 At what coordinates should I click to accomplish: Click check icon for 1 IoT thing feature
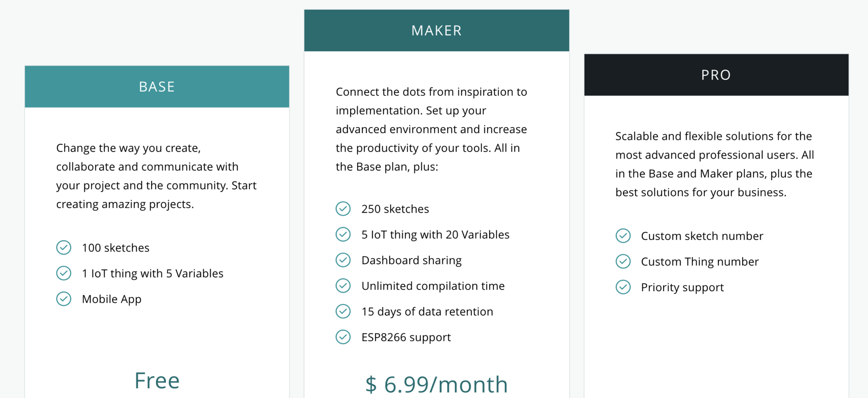pos(64,273)
